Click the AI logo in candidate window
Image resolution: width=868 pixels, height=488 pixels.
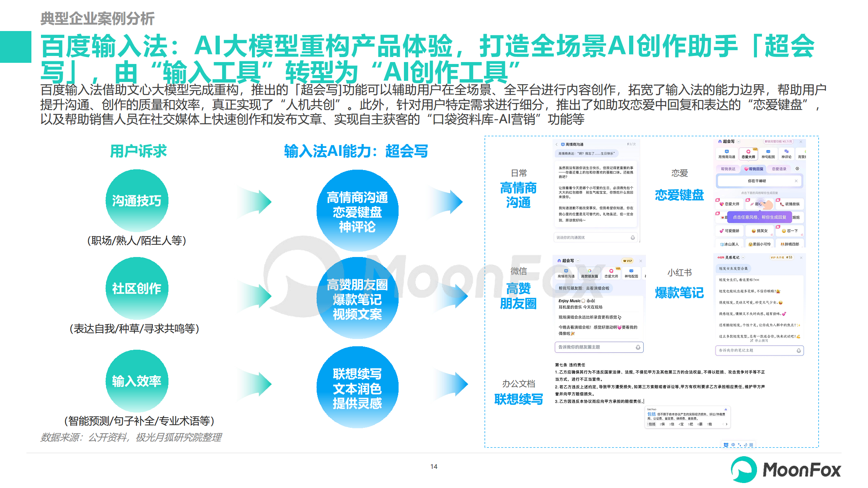726,409
